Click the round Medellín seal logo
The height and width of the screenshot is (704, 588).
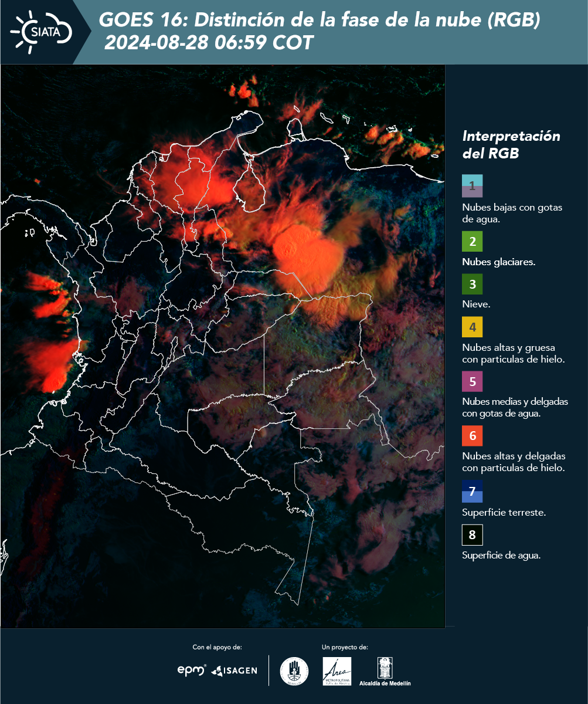tap(294, 671)
